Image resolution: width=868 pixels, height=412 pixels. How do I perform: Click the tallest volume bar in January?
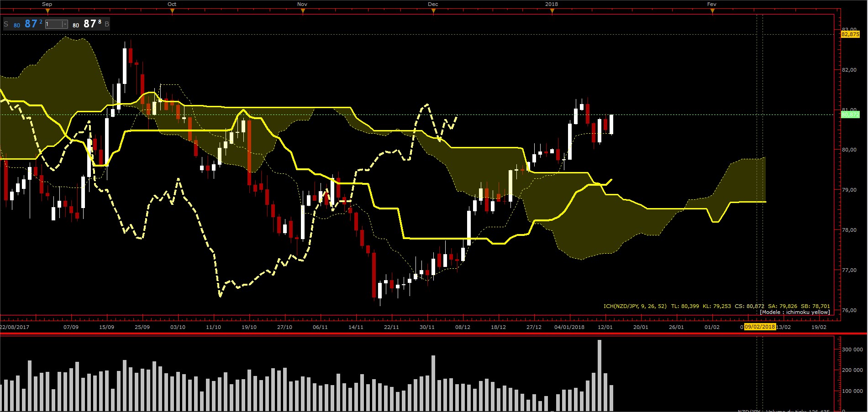[600, 375]
